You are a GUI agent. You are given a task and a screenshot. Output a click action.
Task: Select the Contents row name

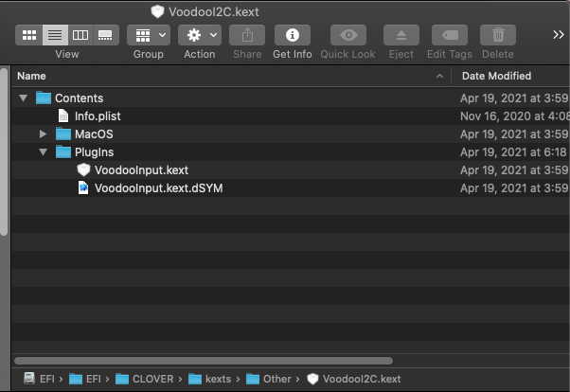(79, 98)
